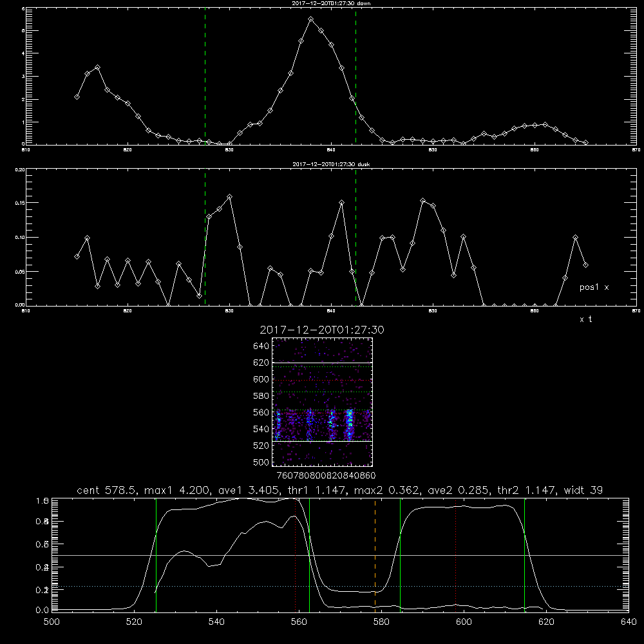The image size is (644, 644).
Task: Click the last diamond point of dusk curve
Action: [x=585, y=265]
